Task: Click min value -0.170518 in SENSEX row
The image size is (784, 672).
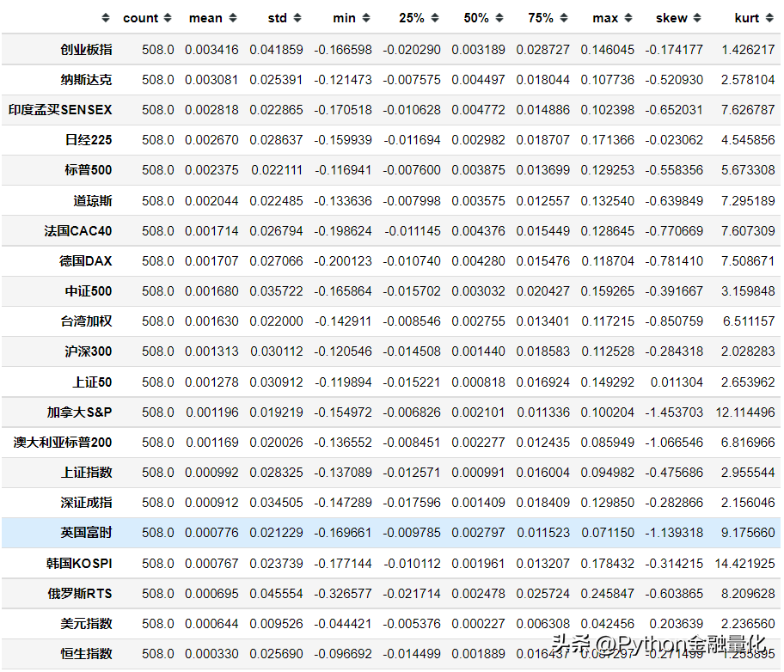Action: (x=343, y=109)
